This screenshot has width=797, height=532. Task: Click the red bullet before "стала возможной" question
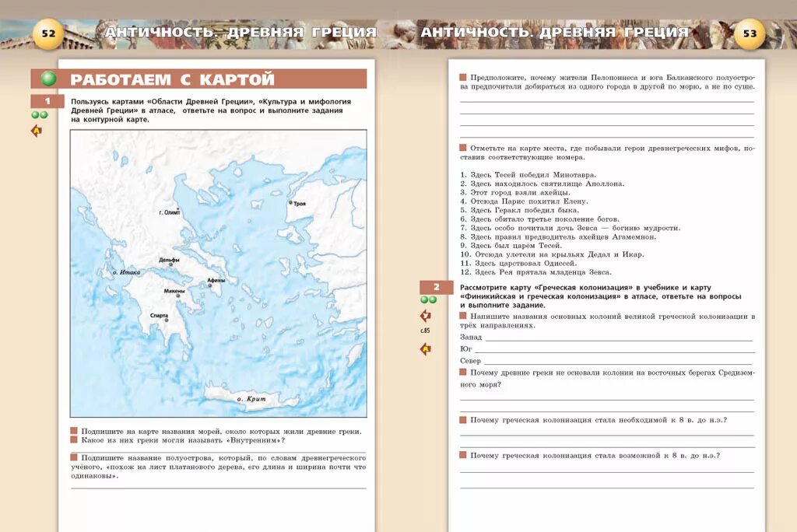pyautogui.click(x=462, y=455)
